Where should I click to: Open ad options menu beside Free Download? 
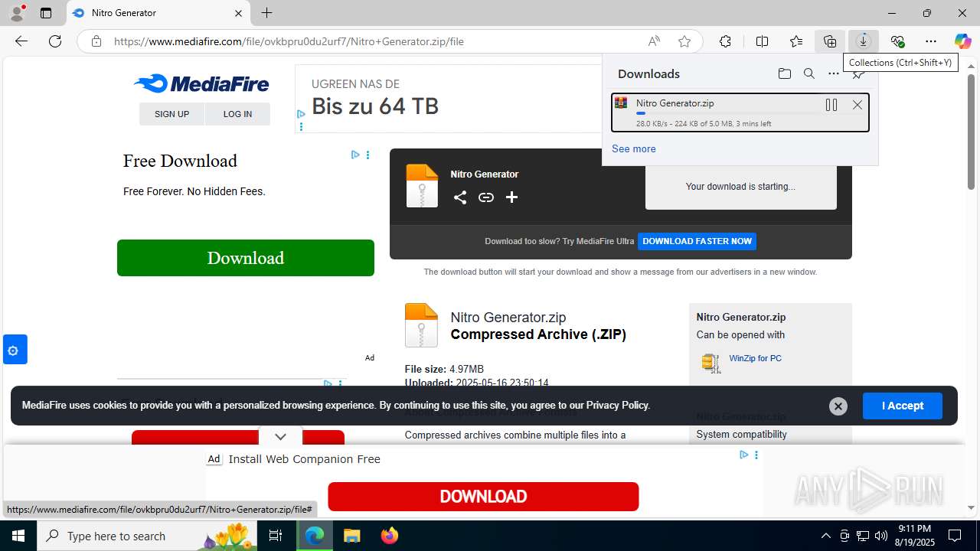pos(367,155)
